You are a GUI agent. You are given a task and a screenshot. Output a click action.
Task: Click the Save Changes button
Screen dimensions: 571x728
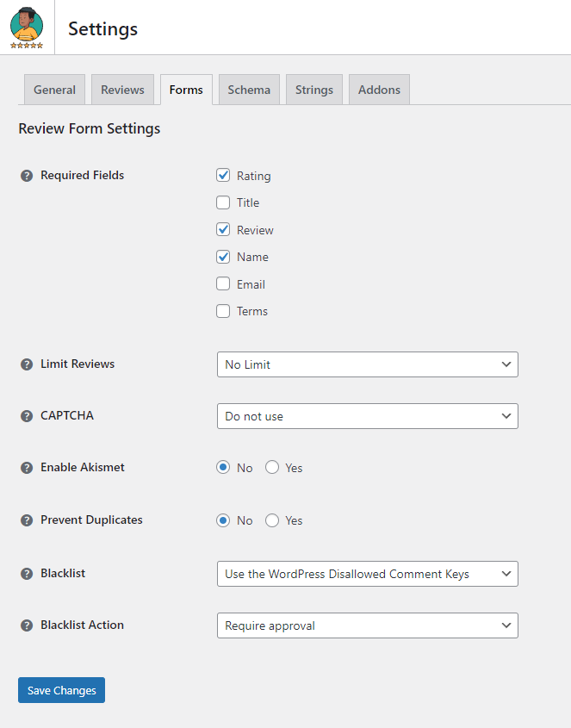[61, 690]
